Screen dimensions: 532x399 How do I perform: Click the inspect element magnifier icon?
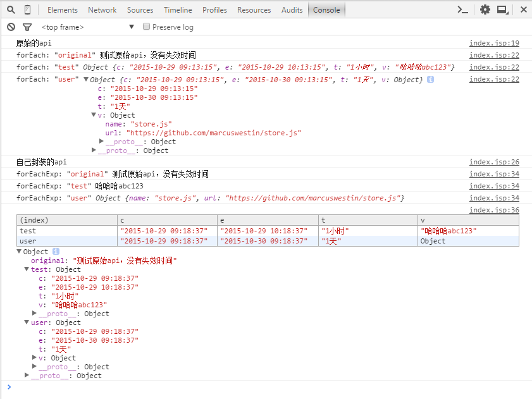pyautogui.click(x=11, y=10)
